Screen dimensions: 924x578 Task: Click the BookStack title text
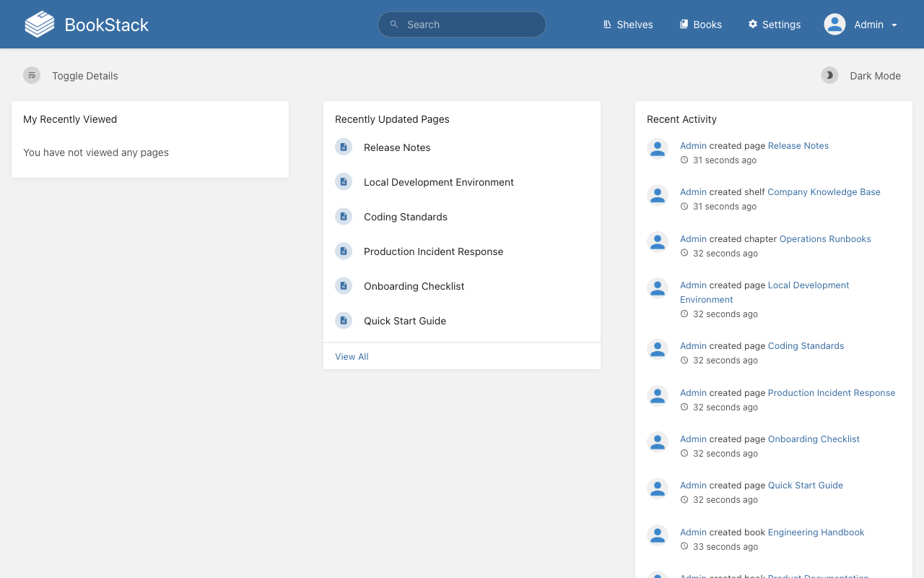(x=106, y=25)
